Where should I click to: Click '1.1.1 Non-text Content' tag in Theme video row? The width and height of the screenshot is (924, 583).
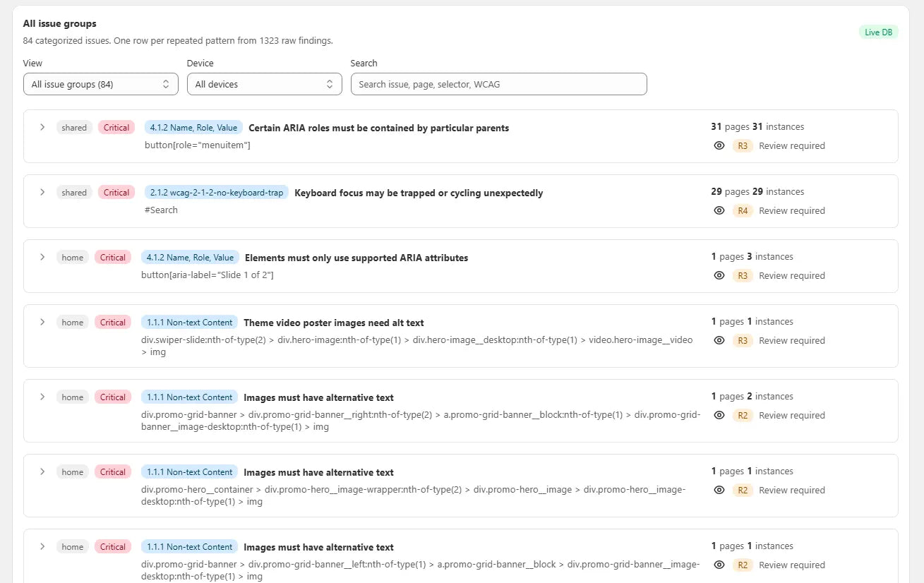click(x=189, y=323)
